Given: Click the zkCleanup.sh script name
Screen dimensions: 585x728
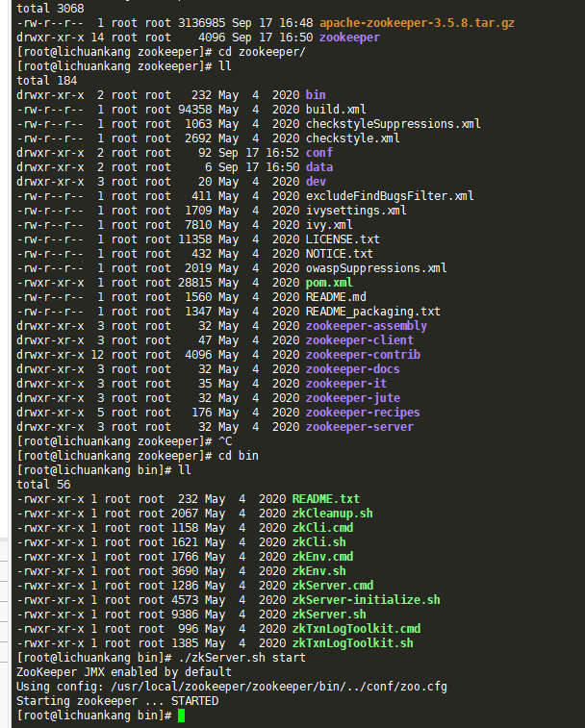Looking at the screenshot, I should pos(332,514).
